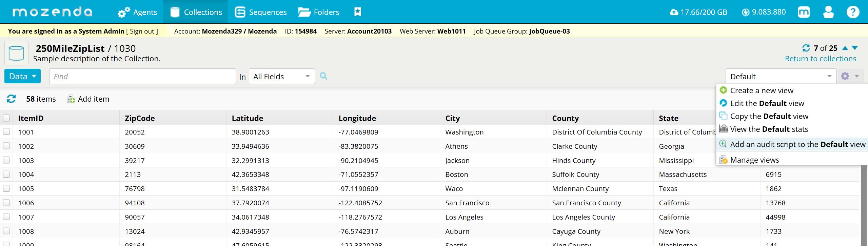The height and width of the screenshot is (246, 868).
Task: Open the Data dropdown button
Action: 22,76
